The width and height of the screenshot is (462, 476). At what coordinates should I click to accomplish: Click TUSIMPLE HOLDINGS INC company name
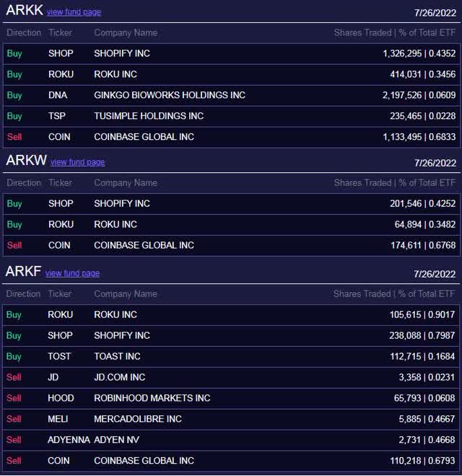coord(149,116)
